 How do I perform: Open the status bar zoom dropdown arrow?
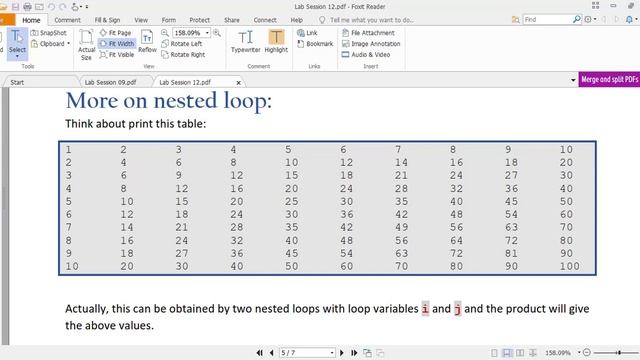(579, 353)
